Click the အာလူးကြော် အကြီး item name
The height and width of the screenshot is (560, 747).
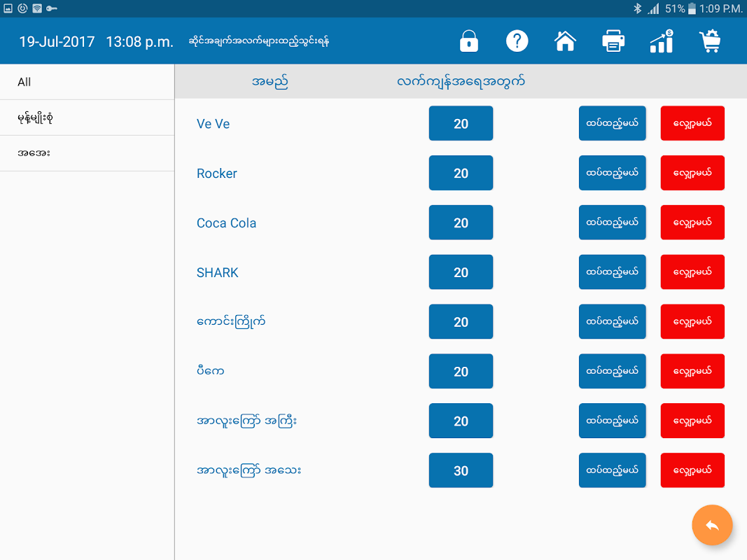coord(246,421)
